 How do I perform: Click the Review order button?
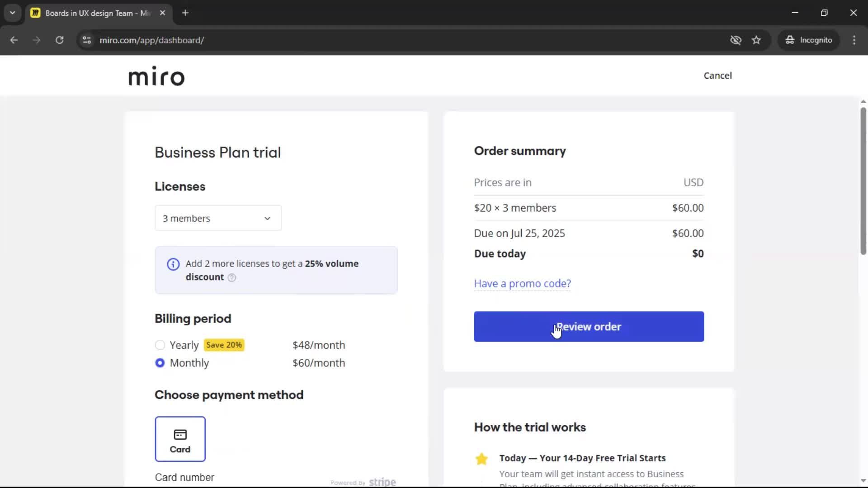point(589,327)
